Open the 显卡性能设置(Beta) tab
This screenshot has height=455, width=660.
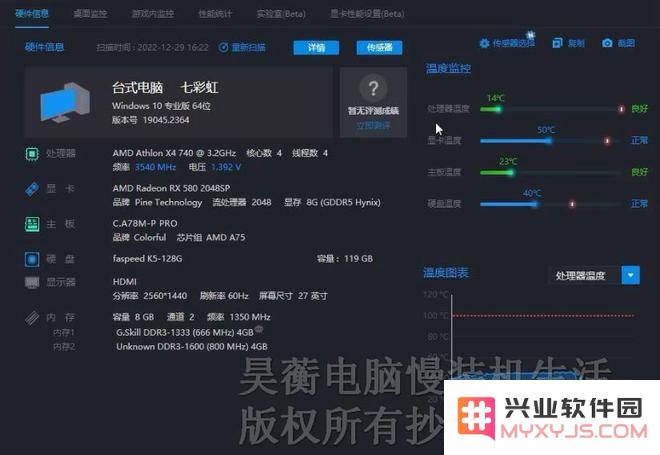pos(367,14)
